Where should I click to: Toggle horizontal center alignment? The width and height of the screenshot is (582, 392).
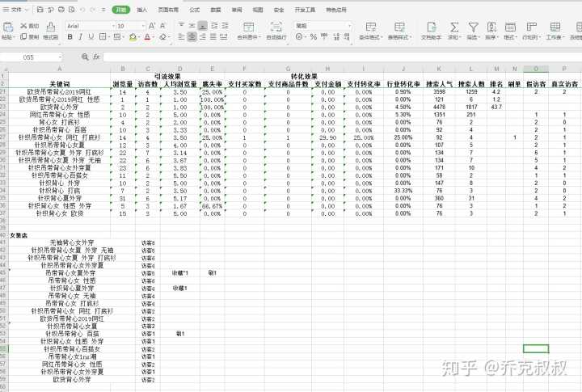(x=192, y=36)
